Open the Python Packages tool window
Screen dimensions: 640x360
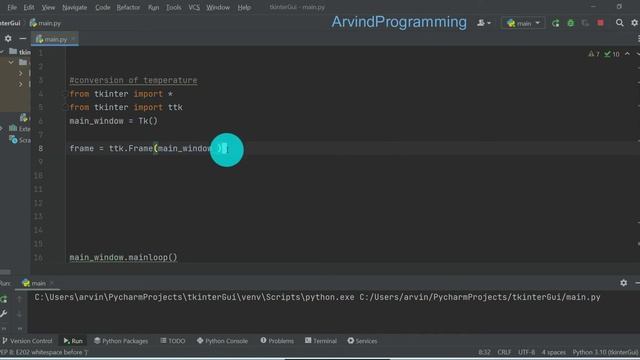pyautogui.click(x=121, y=341)
